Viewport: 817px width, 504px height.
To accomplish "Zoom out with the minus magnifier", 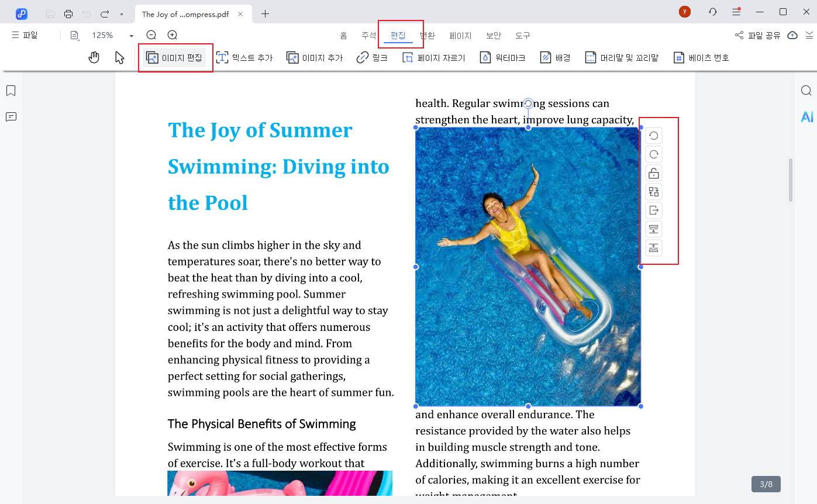I will click(151, 35).
